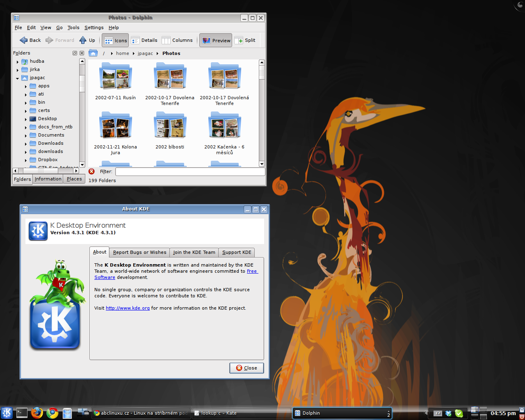Collapse the jpagac folder in tree

(18, 78)
